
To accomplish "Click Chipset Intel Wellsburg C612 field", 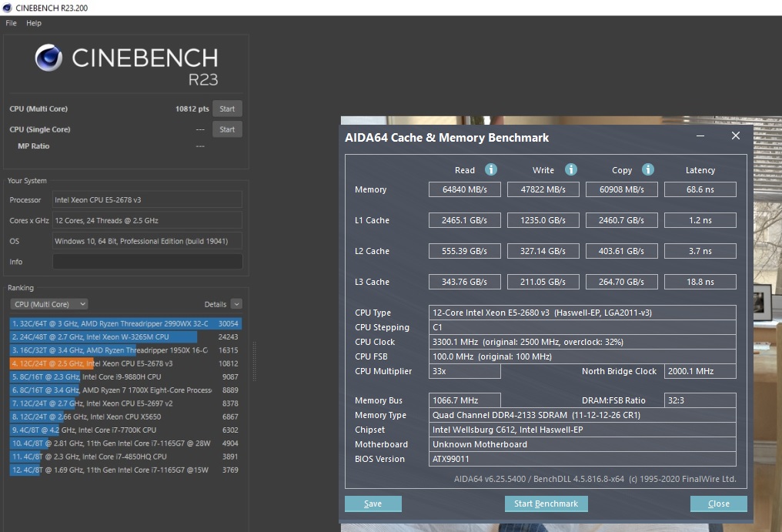I will click(583, 430).
